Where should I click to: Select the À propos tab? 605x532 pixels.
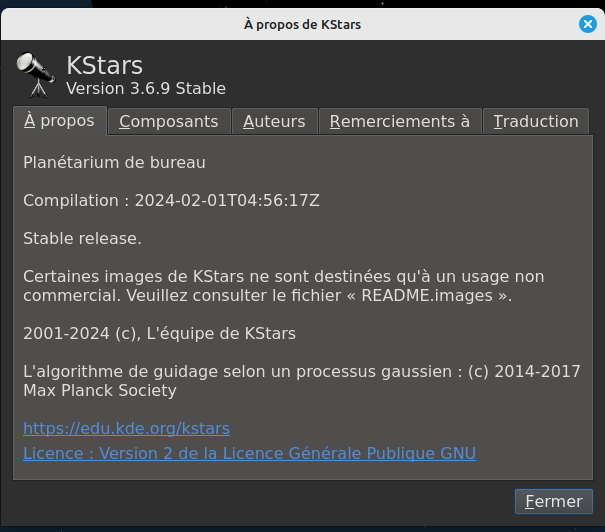coord(59,121)
